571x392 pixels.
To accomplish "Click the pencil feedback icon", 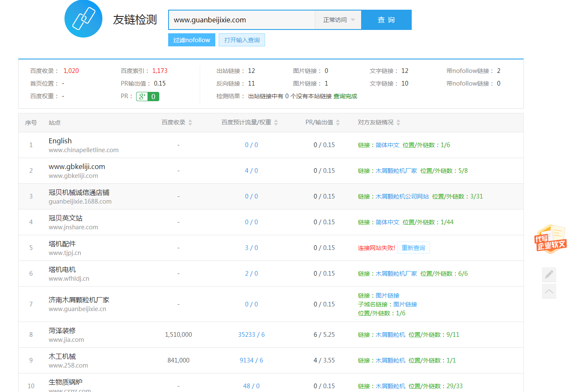I will 549,274.
